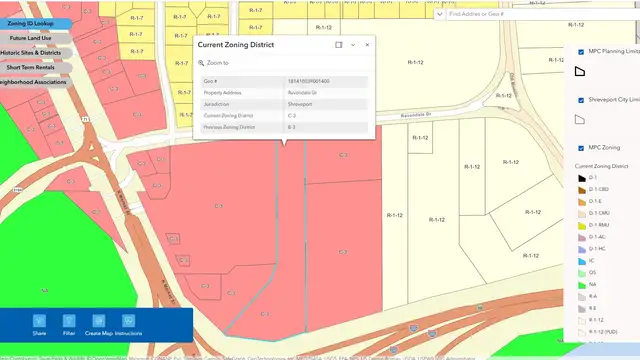Click the blue IC legend swatch

point(582,261)
